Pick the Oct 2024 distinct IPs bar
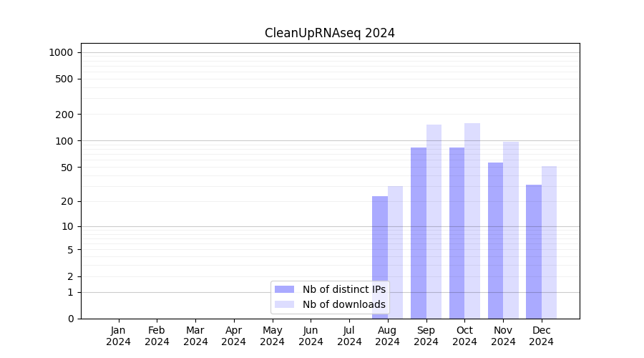 pyautogui.click(x=457, y=233)
